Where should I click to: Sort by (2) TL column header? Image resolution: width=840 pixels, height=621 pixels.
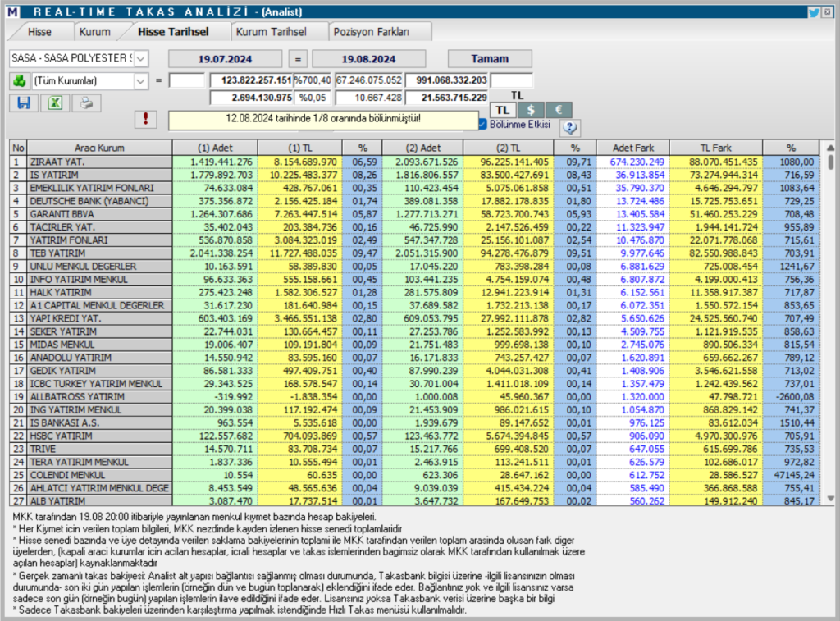(x=509, y=148)
